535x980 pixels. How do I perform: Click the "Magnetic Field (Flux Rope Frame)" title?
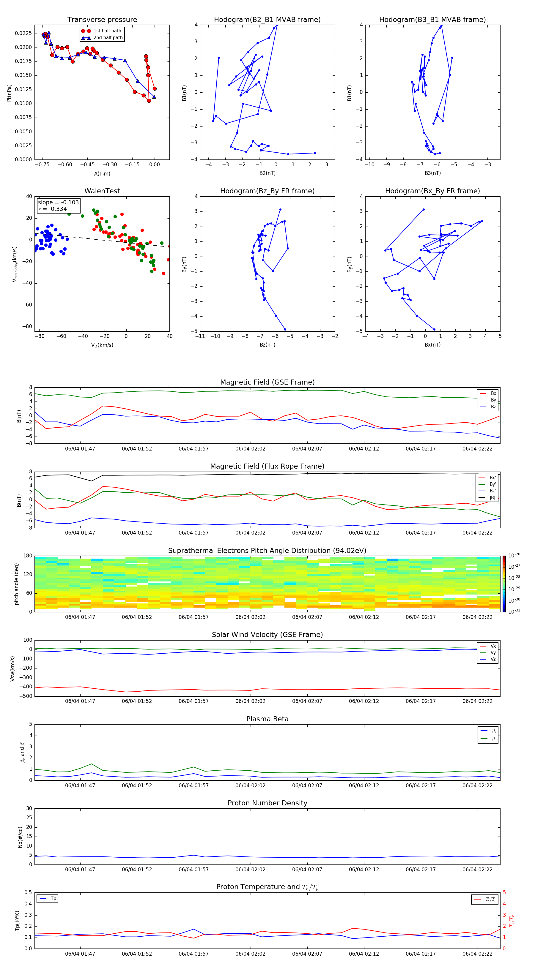(x=267, y=467)
